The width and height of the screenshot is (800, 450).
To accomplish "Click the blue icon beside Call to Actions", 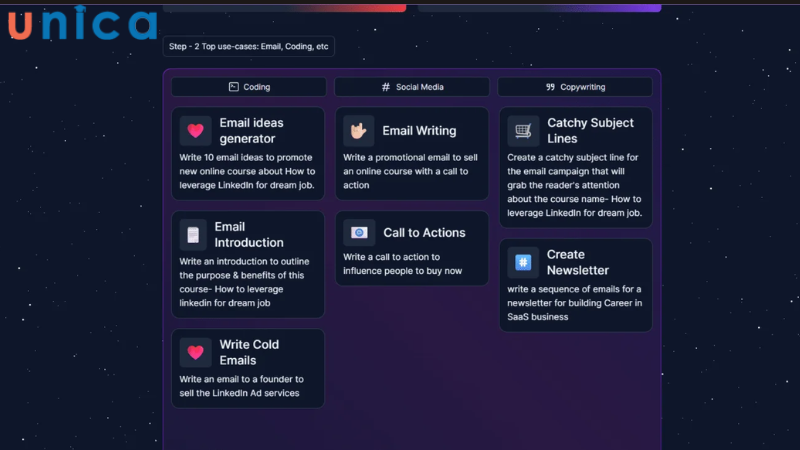I will coord(359,233).
